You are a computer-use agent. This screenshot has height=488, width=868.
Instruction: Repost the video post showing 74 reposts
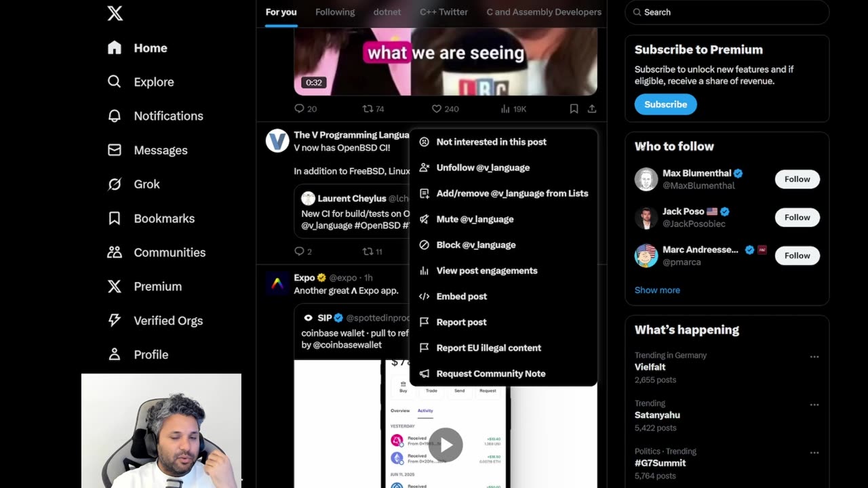click(x=373, y=108)
